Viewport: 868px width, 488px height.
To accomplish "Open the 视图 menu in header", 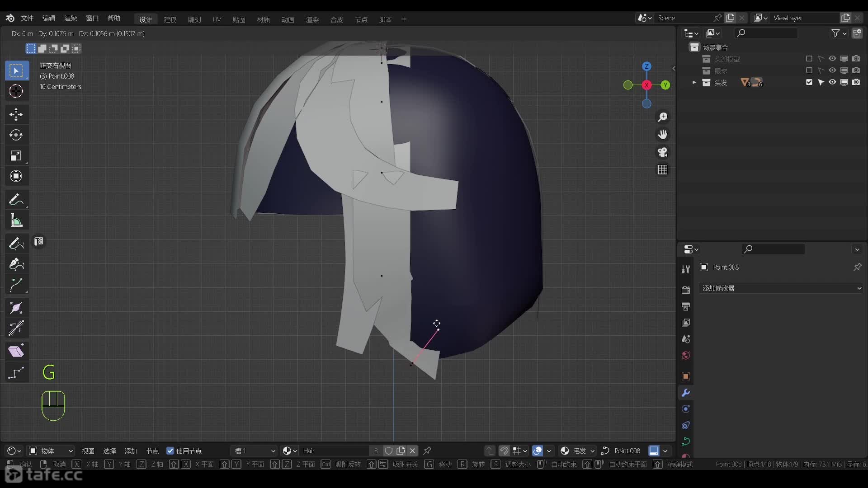I will tap(88, 451).
